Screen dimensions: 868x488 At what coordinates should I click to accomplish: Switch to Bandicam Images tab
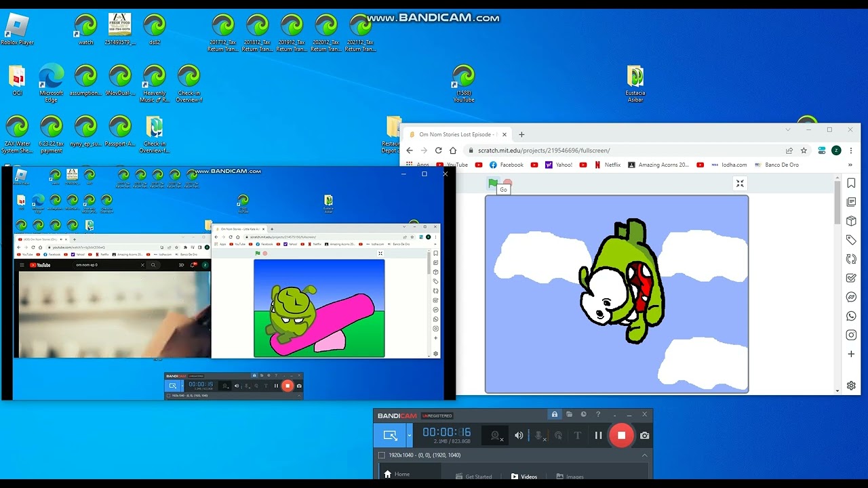570,476
